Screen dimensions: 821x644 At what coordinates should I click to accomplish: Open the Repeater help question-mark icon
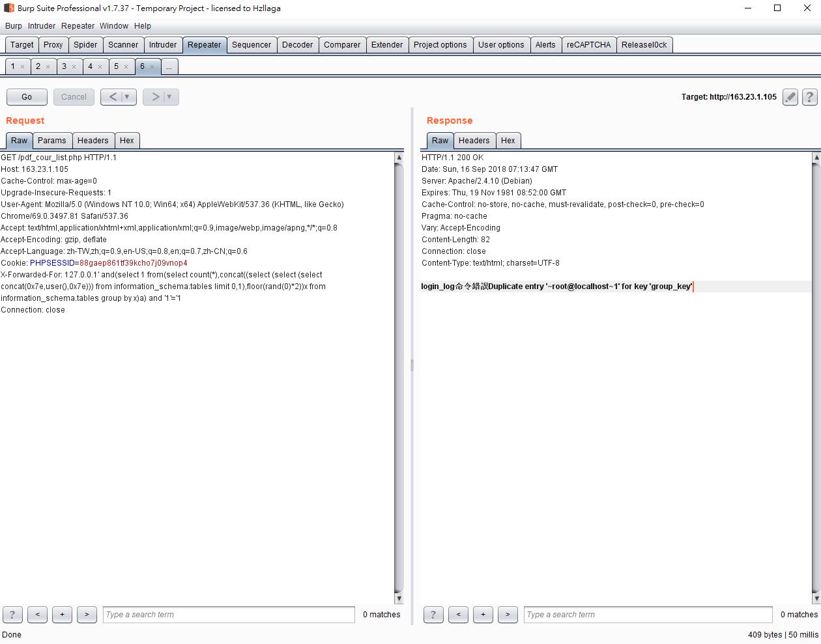click(809, 97)
